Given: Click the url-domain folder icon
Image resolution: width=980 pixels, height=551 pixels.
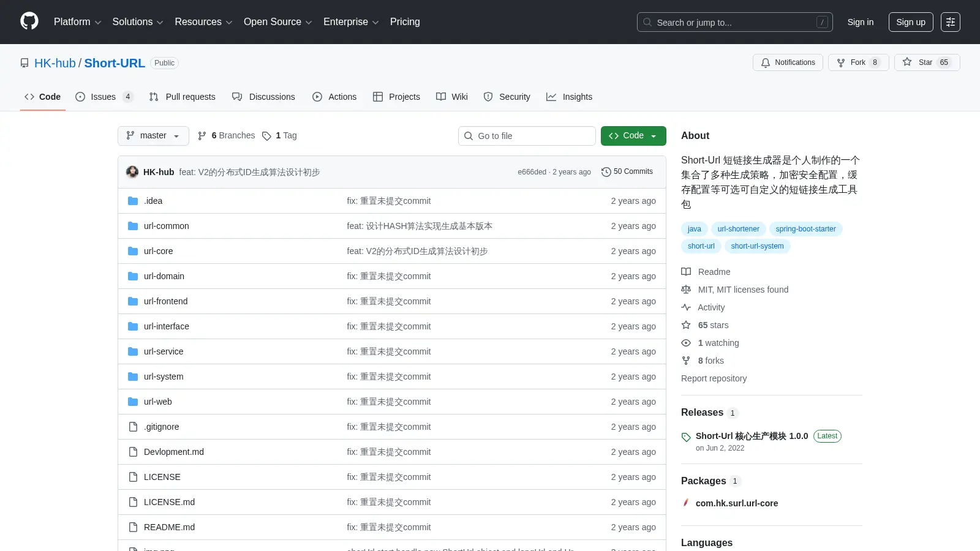Looking at the screenshot, I should pos(133,276).
